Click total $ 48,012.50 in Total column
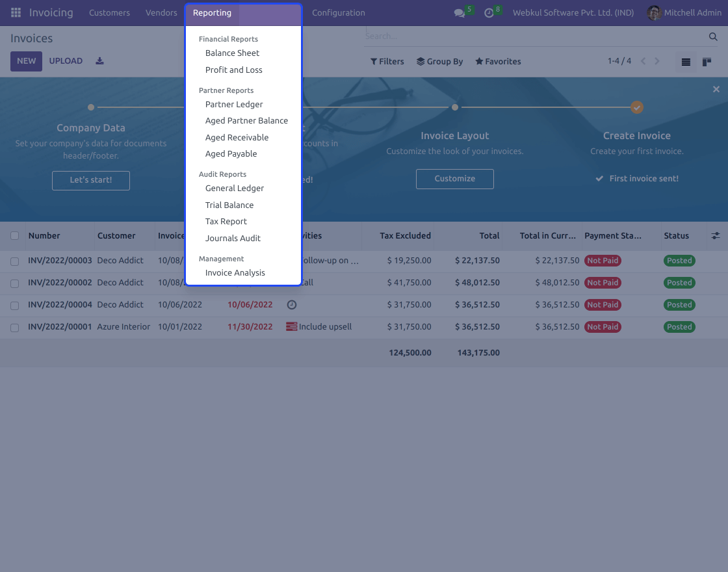Image resolution: width=728 pixels, height=572 pixels. click(477, 283)
